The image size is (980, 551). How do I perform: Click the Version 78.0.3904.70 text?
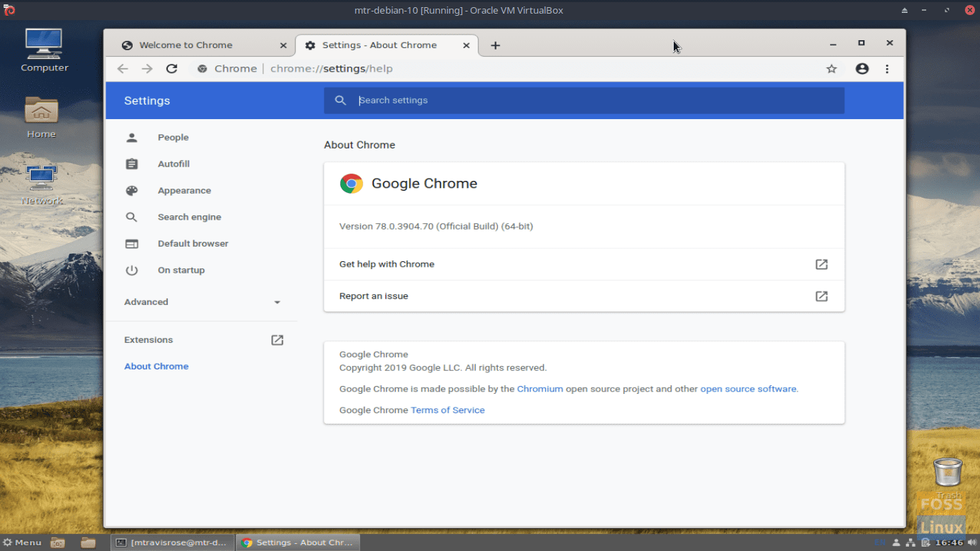point(436,227)
